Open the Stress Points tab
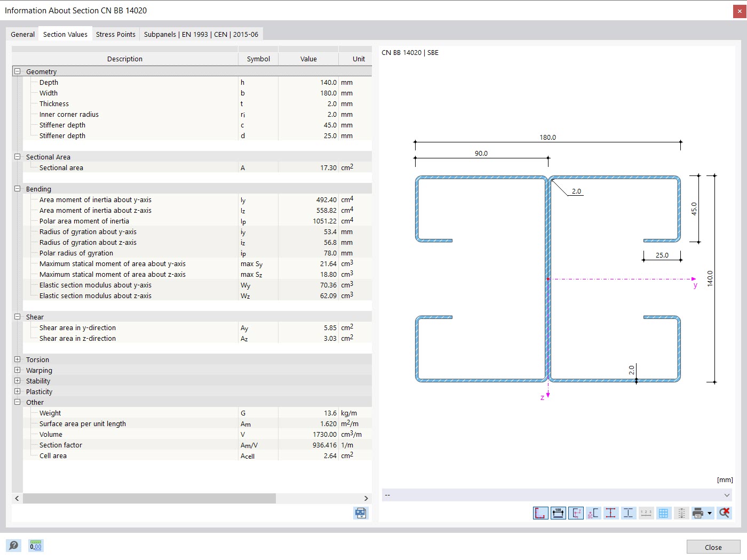Image resolution: width=747 pixels, height=560 pixels. (116, 34)
